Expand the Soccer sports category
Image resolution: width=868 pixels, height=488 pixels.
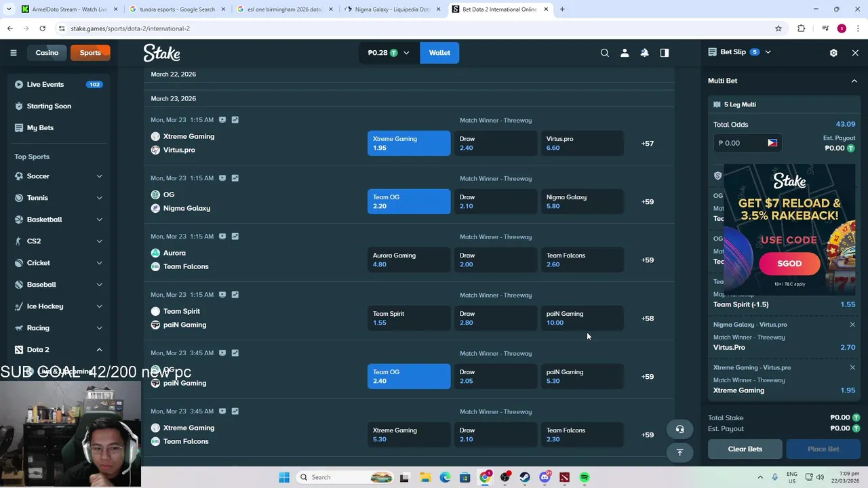click(99, 176)
